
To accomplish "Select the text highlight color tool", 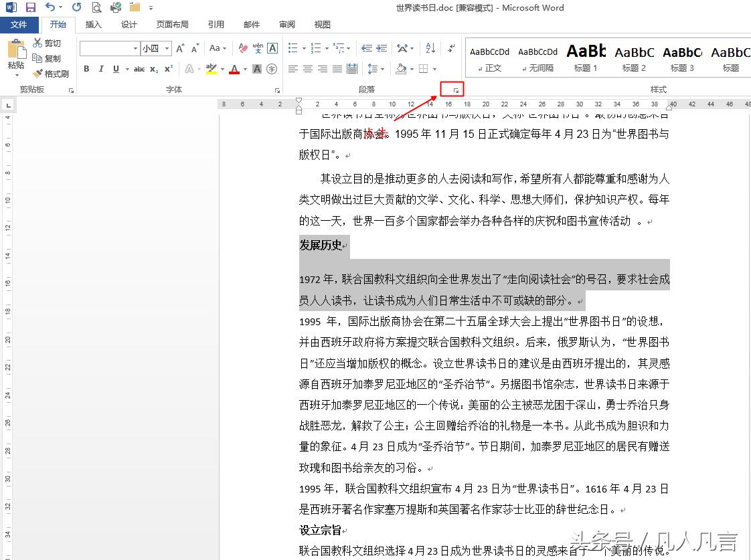I will pos(213,69).
